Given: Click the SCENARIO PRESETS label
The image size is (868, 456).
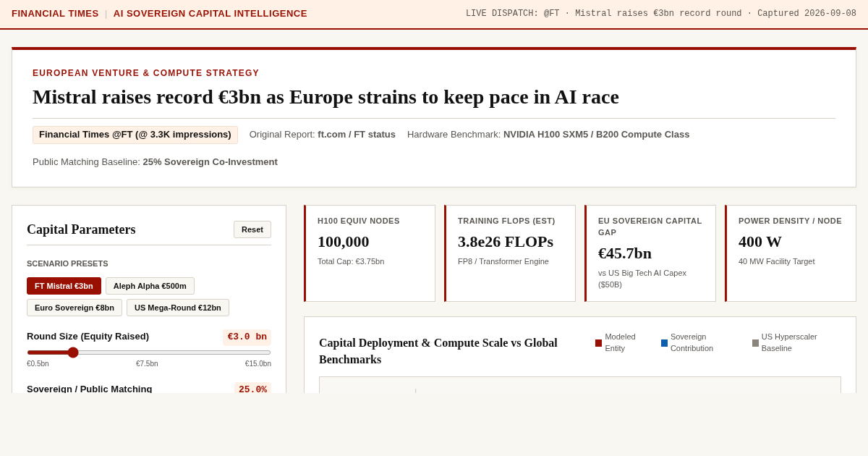Looking at the screenshot, I should coord(67,263).
